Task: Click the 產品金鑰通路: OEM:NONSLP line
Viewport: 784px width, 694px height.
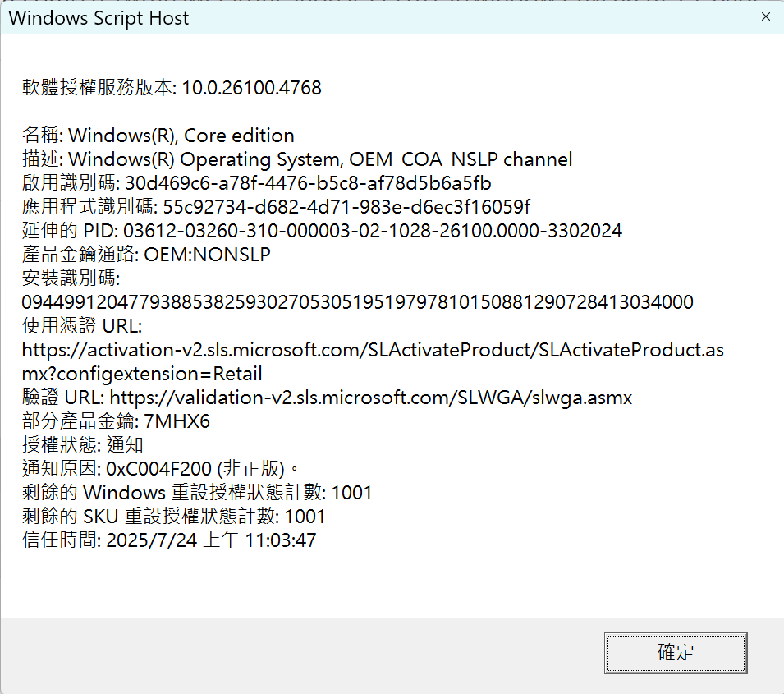Action: click(x=146, y=254)
